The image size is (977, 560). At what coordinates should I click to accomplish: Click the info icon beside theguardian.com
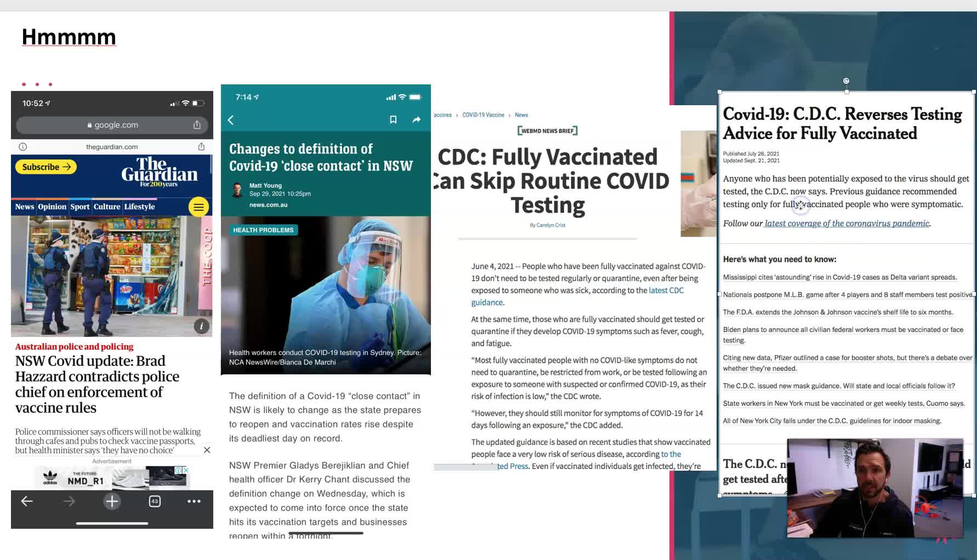22,147
